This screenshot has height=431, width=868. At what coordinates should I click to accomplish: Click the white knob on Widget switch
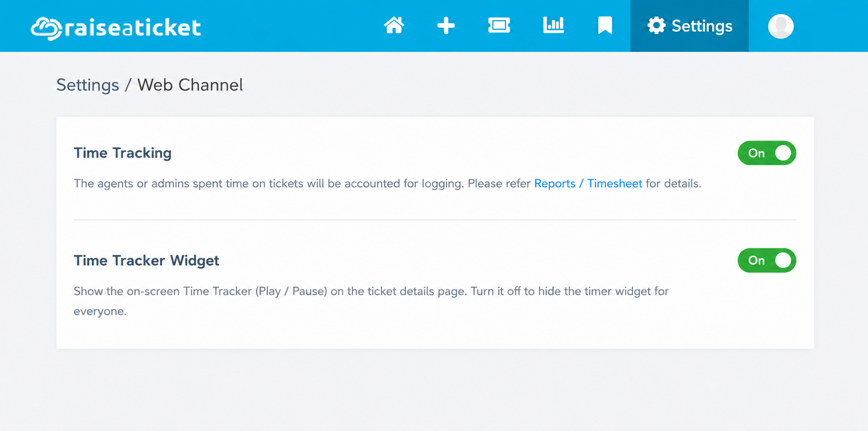[783, 260]
